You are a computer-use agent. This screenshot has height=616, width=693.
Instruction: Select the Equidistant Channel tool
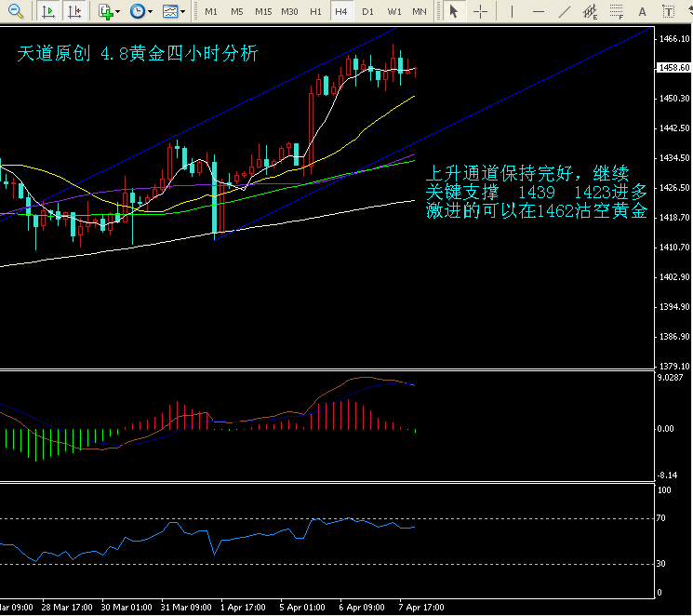click(x=590, y=11)
